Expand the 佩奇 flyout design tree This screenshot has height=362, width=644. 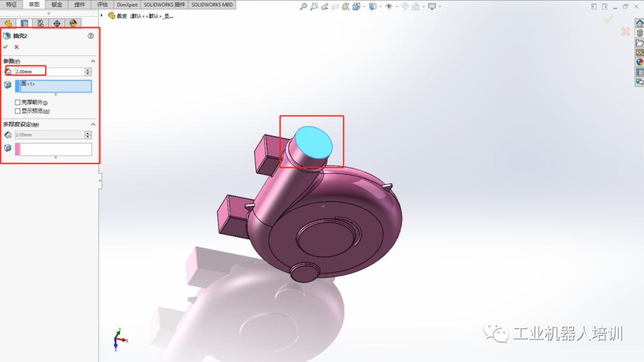click(102, 16)
